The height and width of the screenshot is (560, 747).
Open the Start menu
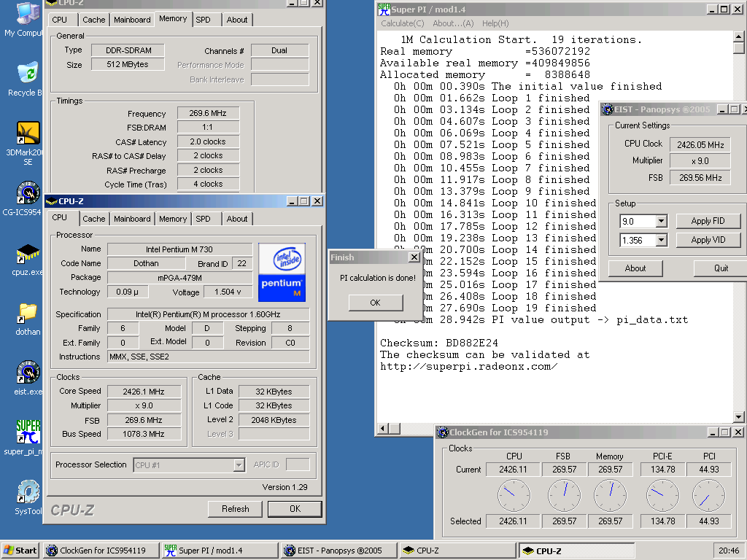20,551
